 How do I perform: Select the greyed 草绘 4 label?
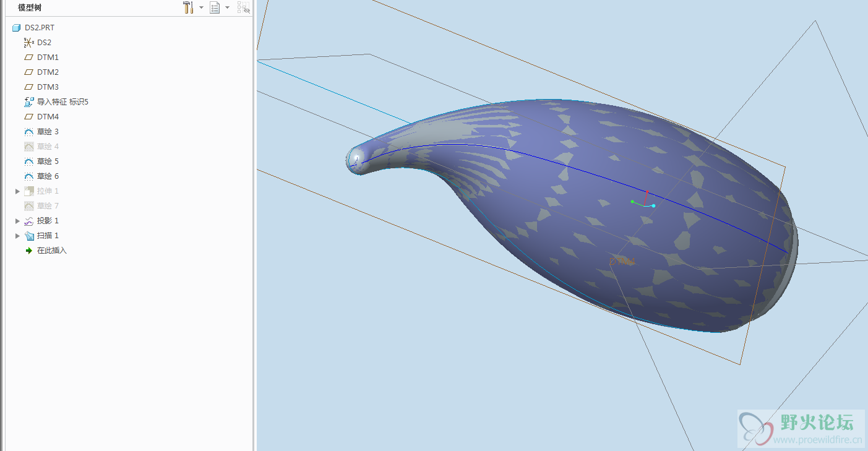[48, 147]
